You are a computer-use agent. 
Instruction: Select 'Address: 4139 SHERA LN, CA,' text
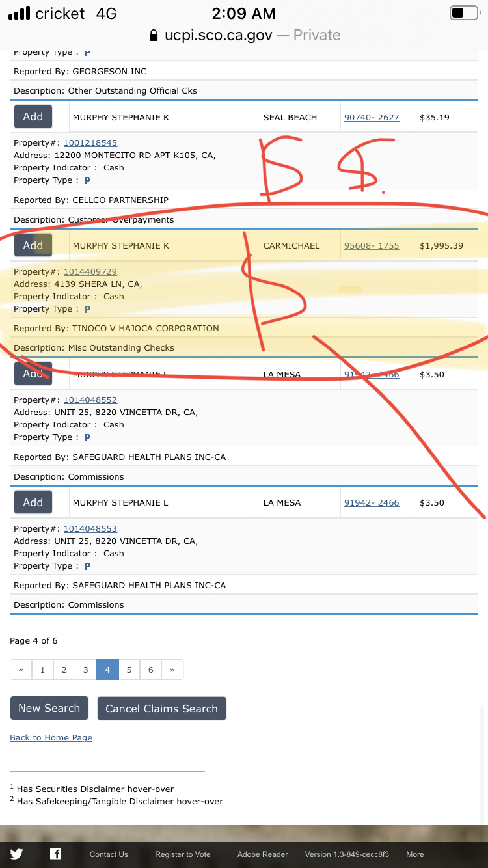tap(78, 284)
